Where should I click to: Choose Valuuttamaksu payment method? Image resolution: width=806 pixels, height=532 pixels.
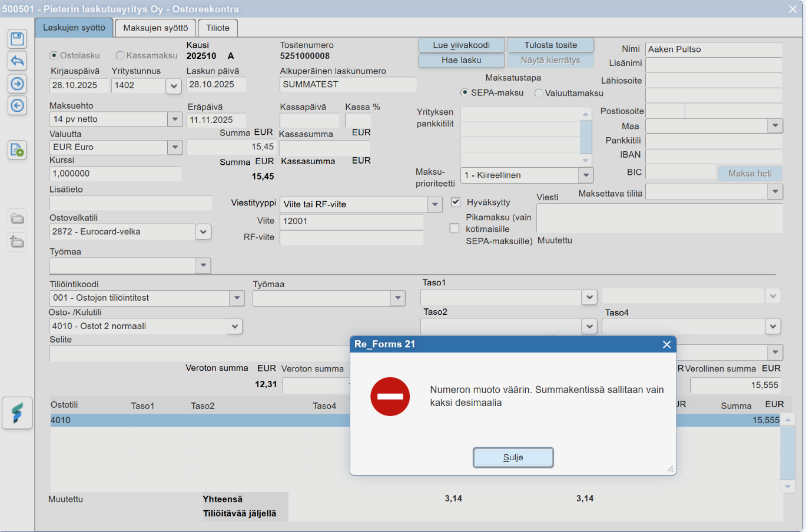point(539,93)
